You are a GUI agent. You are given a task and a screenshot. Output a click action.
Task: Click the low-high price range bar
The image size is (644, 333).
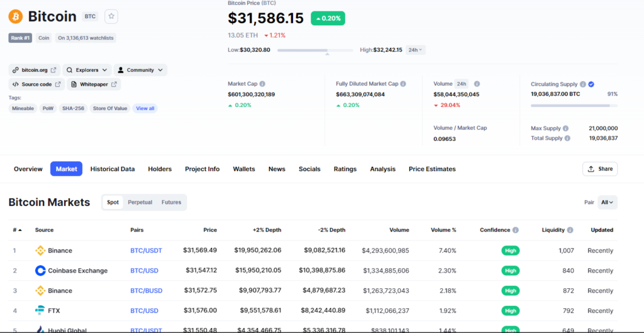(x=315, y=50)
